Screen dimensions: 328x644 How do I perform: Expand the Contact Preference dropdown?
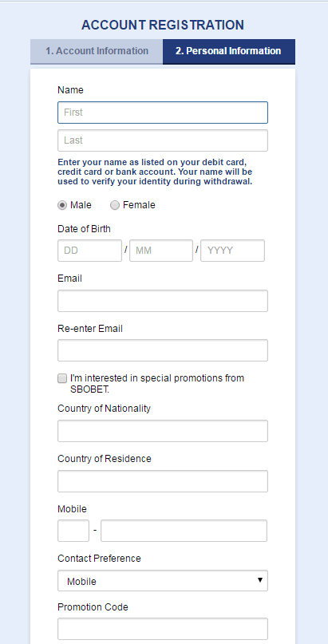click(x=163, y=580)
